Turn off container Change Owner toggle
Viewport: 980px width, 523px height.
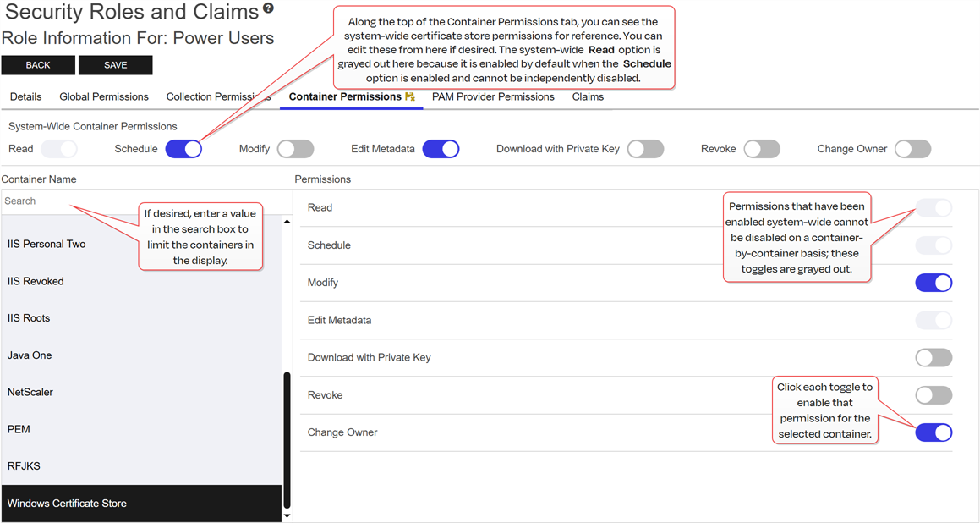[933, 432]
